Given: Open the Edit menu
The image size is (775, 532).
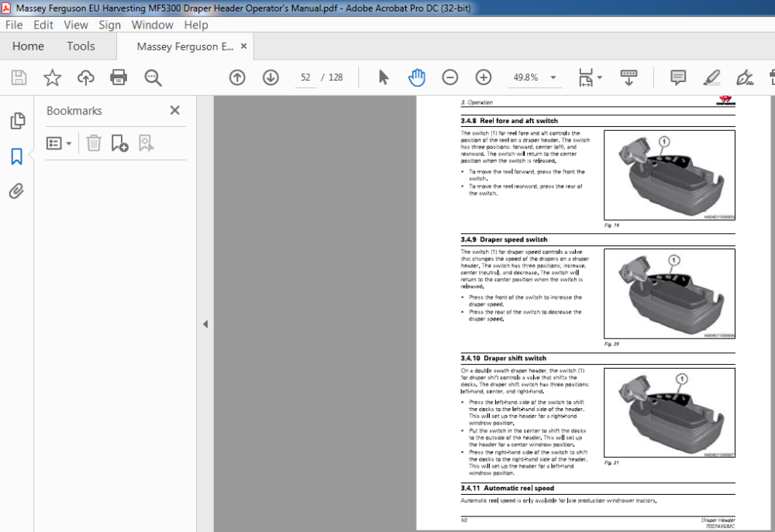Looking at the screenshot, I should 43,25.
